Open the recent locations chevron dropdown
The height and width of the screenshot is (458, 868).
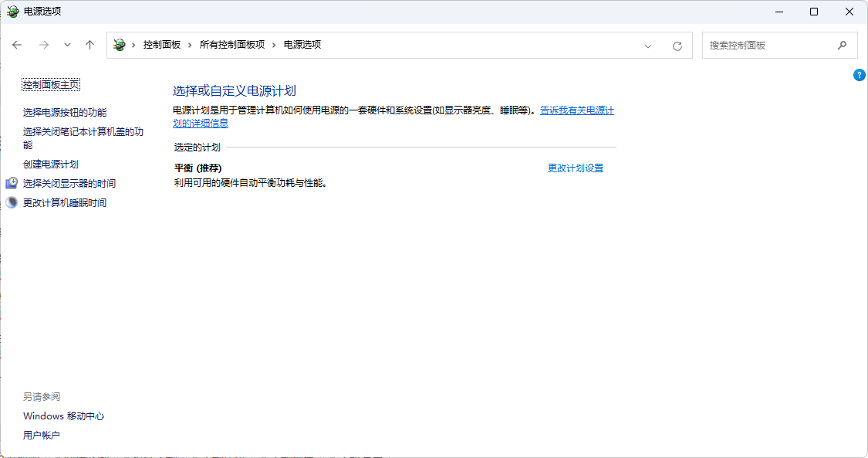pyautogui.click(x=67, y=45)
